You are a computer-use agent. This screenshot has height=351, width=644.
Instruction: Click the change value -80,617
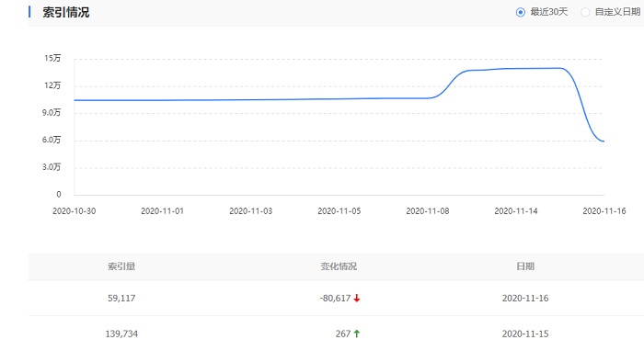[335, 298]
